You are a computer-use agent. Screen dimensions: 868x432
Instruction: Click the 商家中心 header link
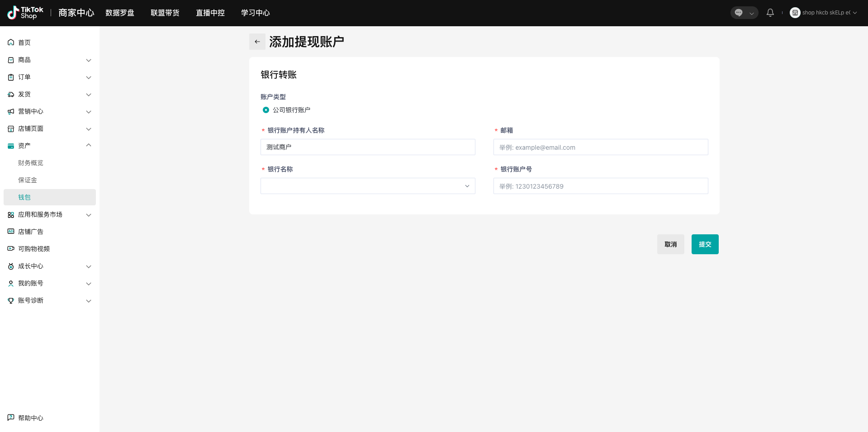click(76, 13)
